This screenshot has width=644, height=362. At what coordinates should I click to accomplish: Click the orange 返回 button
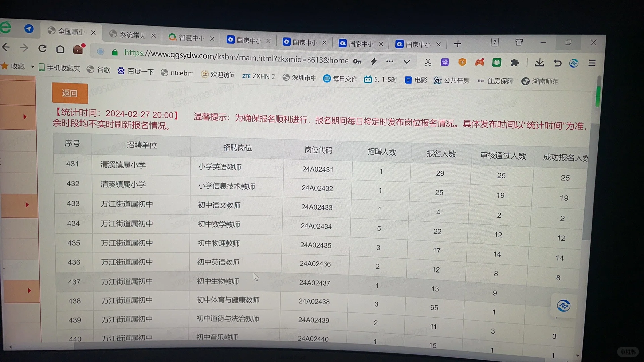point(70,93)
